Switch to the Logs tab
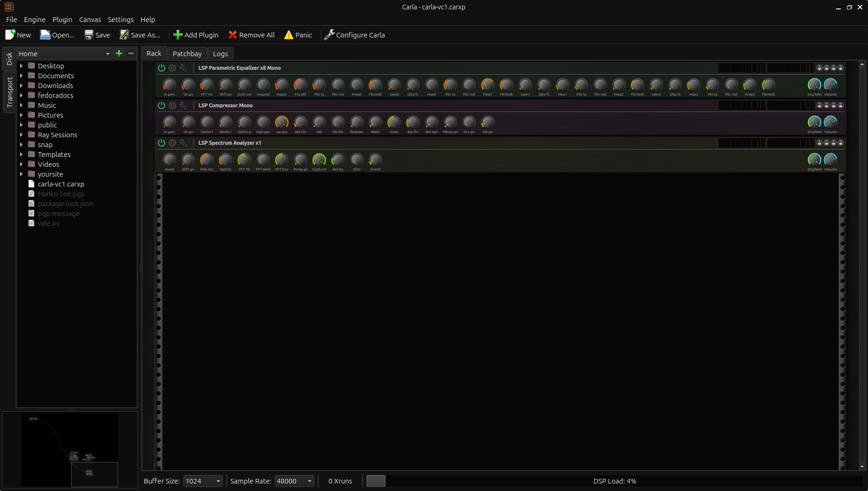The image size is (868, 491). click(x=221, y=54)
